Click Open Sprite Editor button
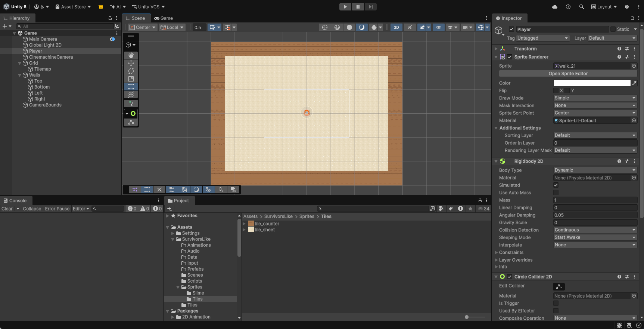The image size is (644, 329). 568,74
